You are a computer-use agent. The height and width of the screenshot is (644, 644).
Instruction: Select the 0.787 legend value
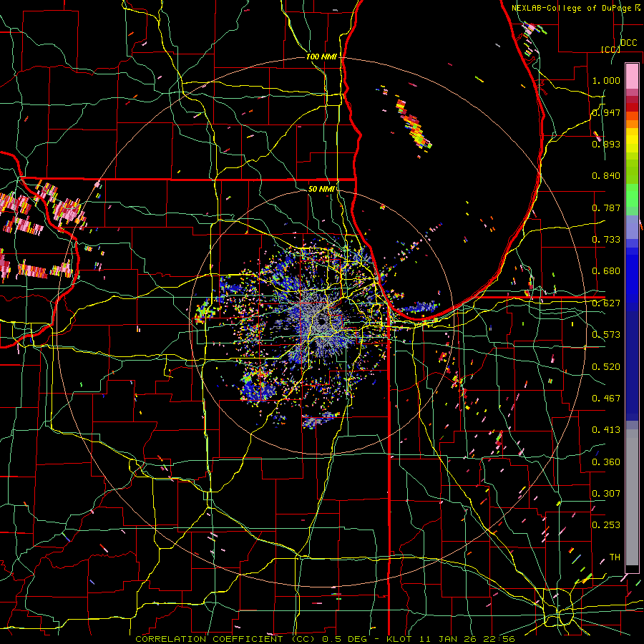[606, 208]
